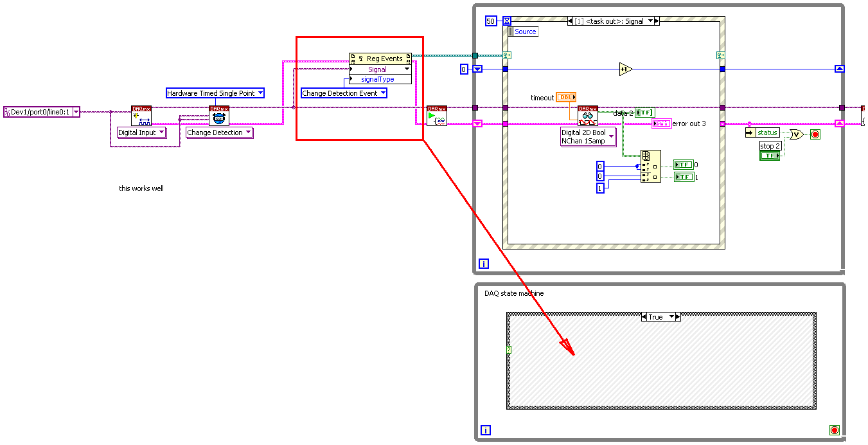The image size is (868, 445).
Task: Click the boolean indicator labeled 1
Action: point(684,177)
